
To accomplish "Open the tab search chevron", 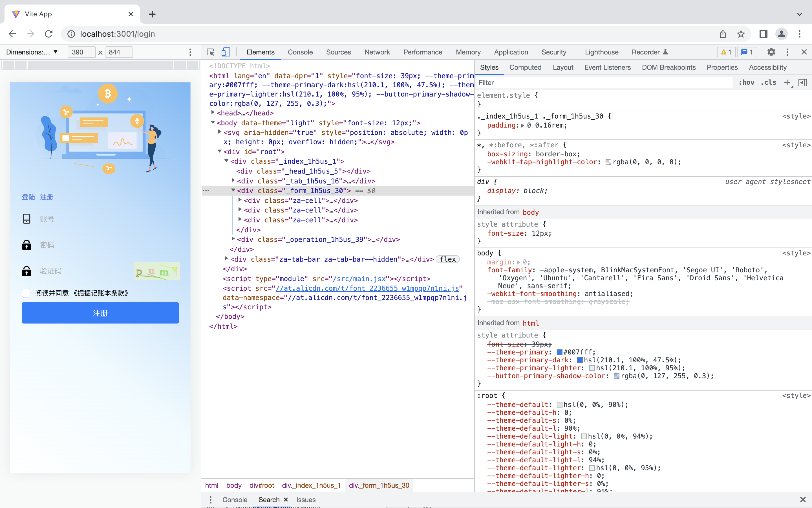I will pyautogui.click(x=800, y=14).
